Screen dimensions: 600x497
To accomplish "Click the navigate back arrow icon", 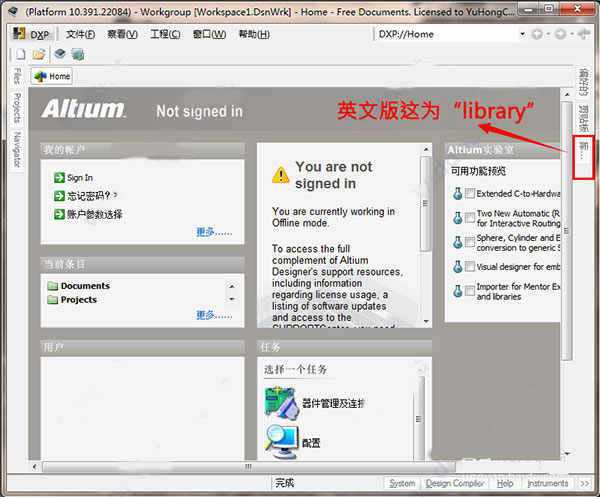I will tap(537, 34).
